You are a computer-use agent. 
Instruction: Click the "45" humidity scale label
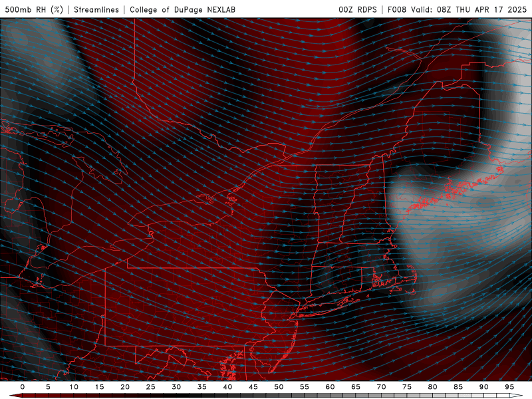pyautogui.click(x=253, y=387)
